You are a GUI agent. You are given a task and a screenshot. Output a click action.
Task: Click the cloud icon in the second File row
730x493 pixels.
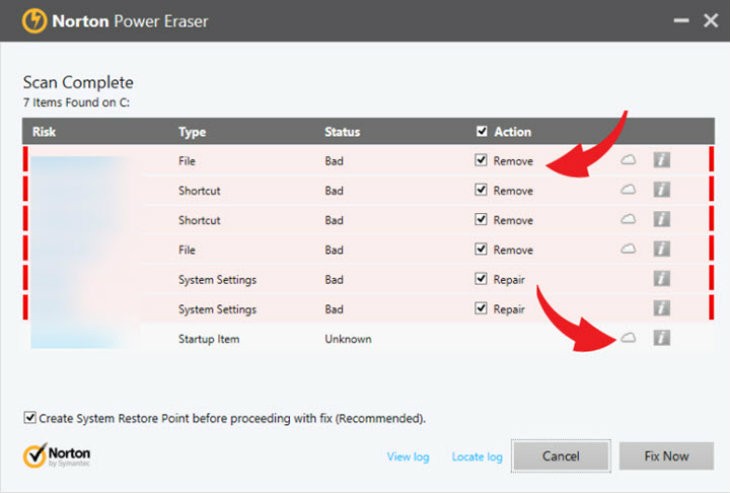[x=628, y=249]
